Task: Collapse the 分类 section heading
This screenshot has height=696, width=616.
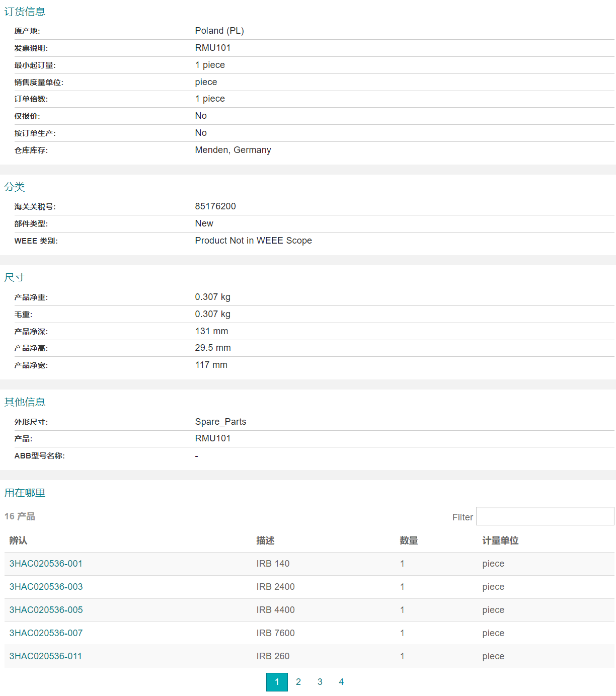Action: [x=15, y=187]
